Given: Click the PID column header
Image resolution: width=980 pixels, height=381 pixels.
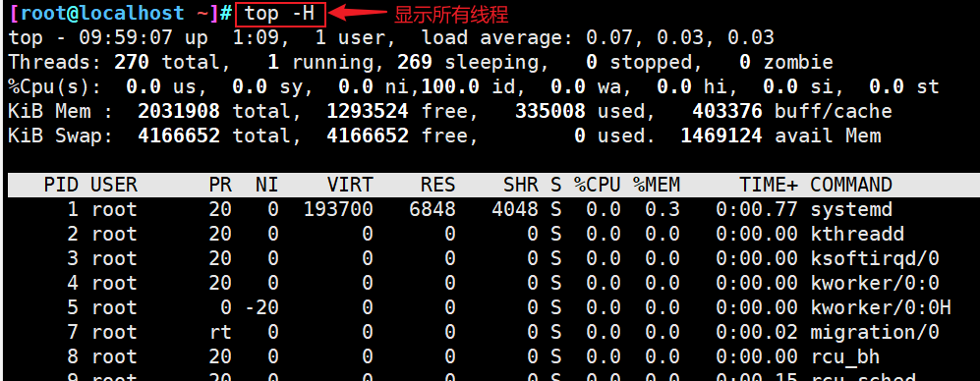Looking at the screenshot, I should coord(61,185).
